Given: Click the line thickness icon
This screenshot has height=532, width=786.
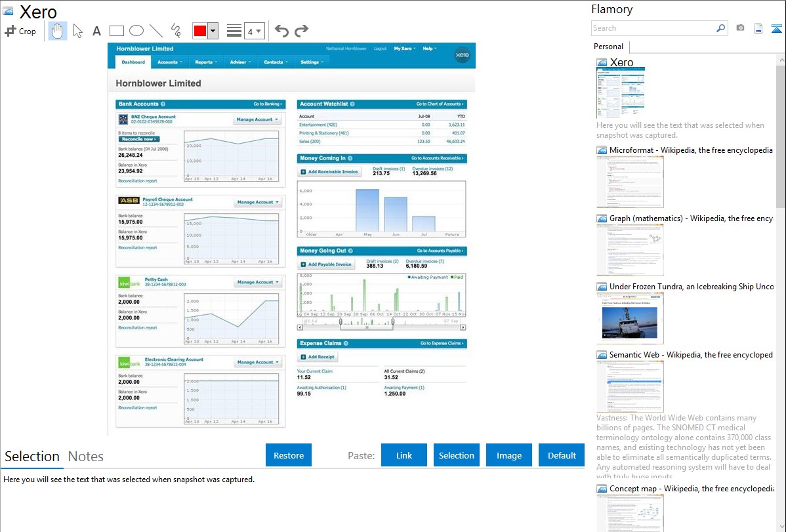Looking at the screenshot, I should (x=234, y=31).
